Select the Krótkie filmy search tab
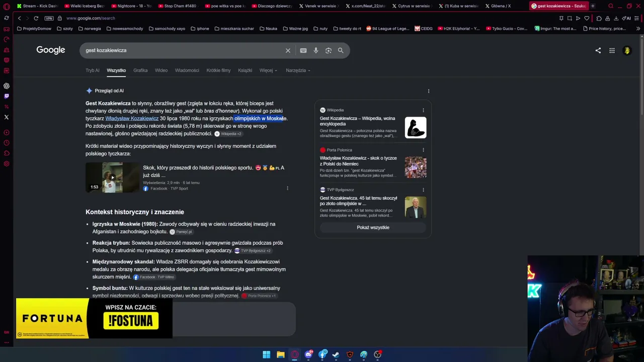 point(218,70)
